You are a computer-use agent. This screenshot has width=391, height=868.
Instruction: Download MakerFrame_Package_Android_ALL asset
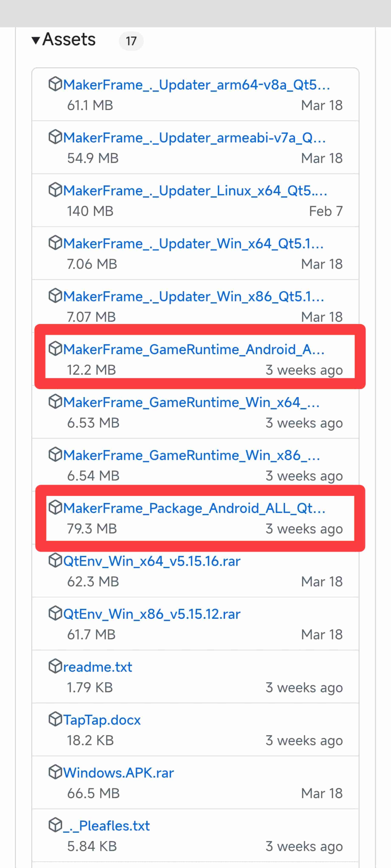[194, 508]
